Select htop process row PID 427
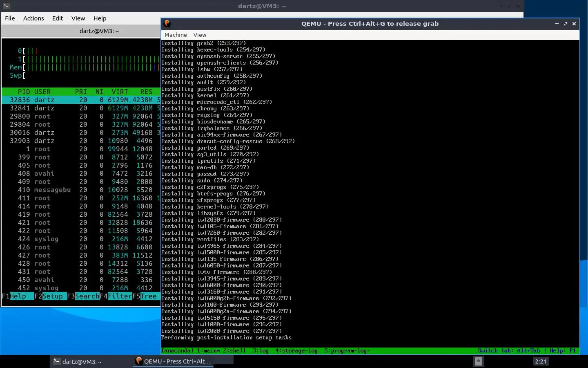 [81, 255]
